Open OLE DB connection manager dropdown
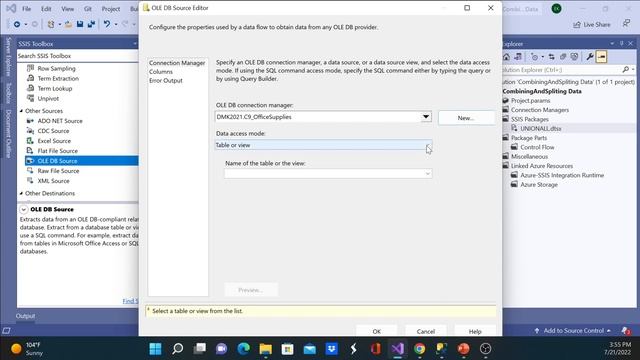The width and height of the screenshot is (640, 360). 426,117
